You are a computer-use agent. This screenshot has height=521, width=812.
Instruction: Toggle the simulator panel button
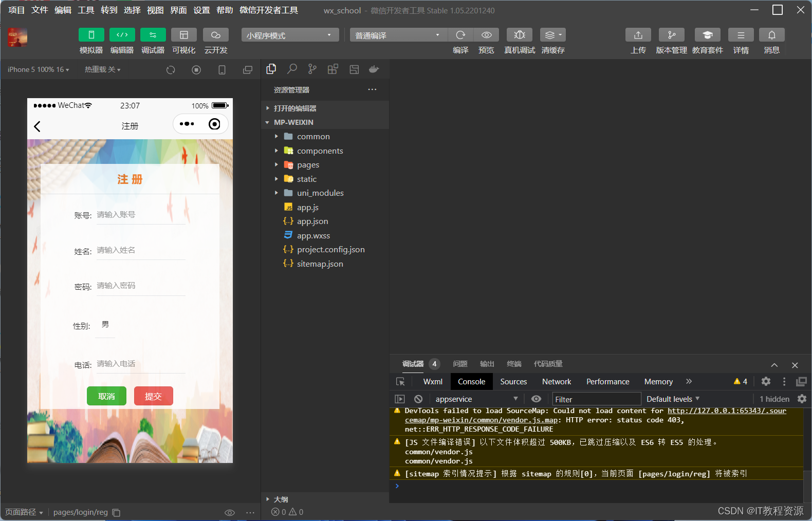coord(91,35)
